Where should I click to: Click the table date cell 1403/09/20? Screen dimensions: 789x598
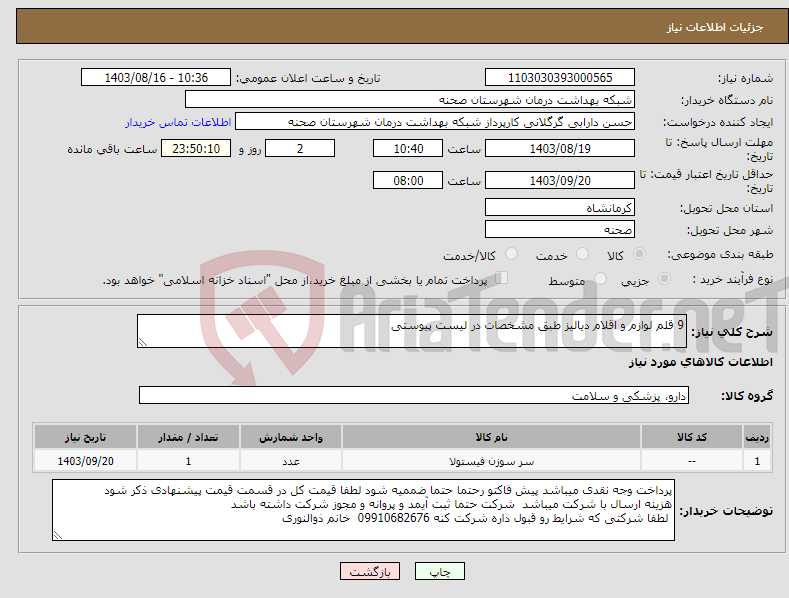pos(86,461)
